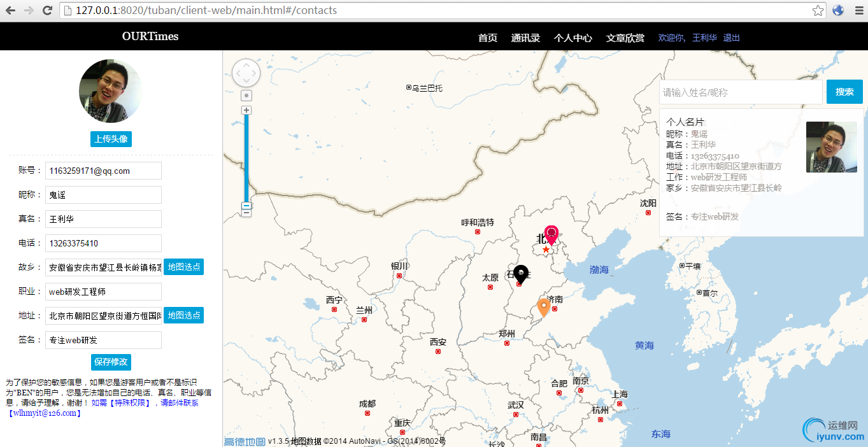Open the 首页 menu item
868x447 pixels.
point(488,38)
